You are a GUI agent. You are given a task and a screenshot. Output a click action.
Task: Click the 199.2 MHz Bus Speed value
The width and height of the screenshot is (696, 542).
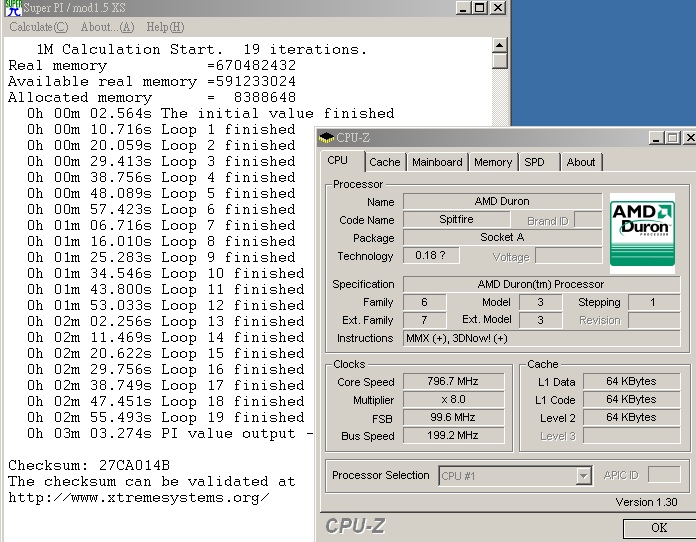tap(453, 435)
